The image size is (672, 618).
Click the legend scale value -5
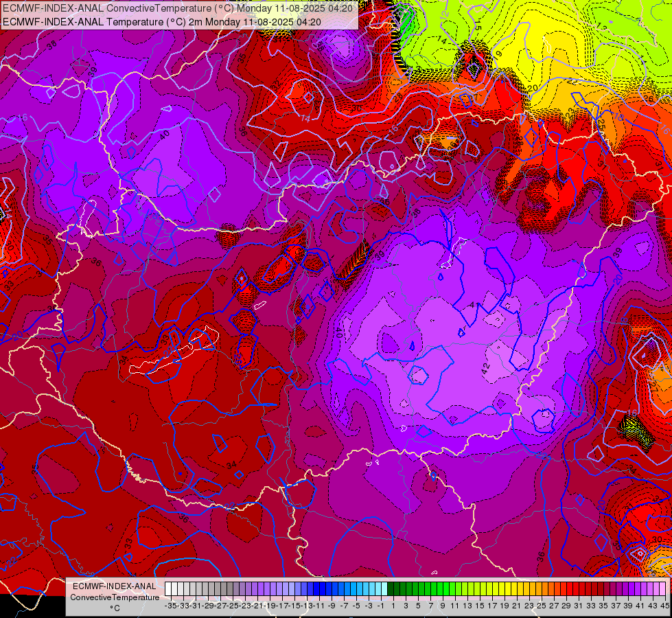click(356, 606)
